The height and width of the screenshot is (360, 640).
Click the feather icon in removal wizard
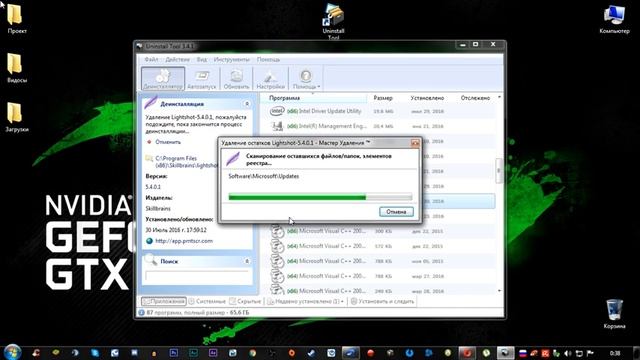[x=233, y=158]
